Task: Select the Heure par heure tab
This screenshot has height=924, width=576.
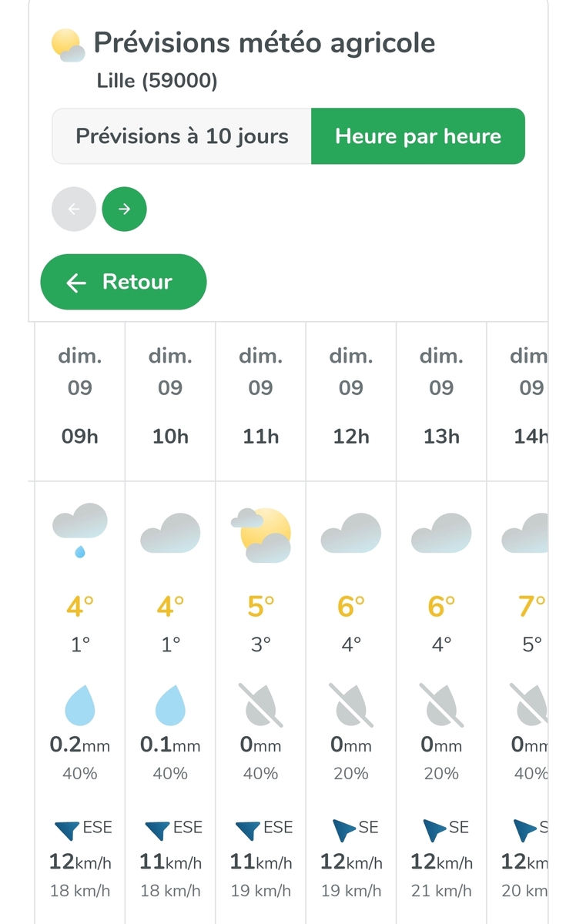Action: tap(418, 136)
